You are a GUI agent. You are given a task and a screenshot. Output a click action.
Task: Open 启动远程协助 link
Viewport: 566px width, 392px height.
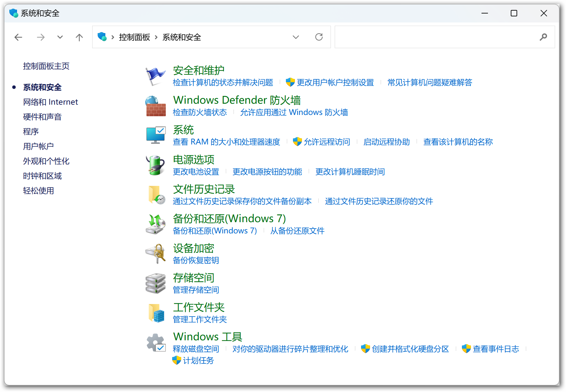(387, 142)
